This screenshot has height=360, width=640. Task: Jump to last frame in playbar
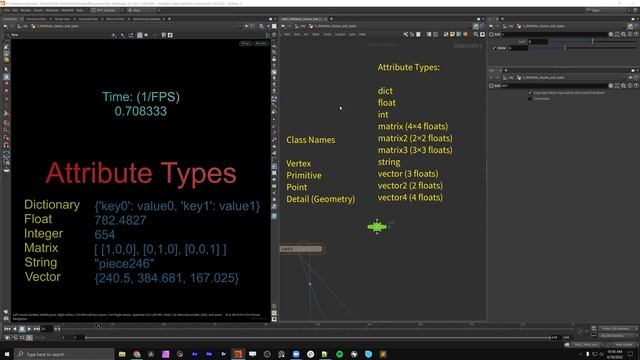coord(37,329)
